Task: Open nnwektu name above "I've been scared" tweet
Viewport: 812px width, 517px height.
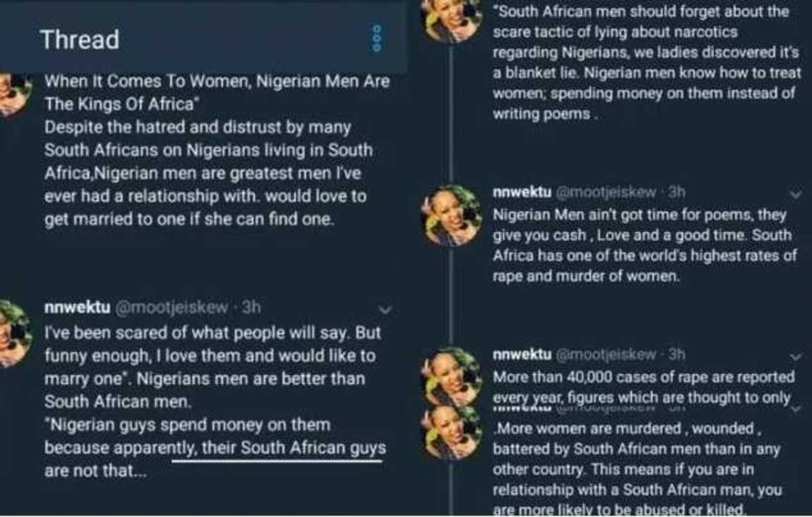Action: point(77,307)
